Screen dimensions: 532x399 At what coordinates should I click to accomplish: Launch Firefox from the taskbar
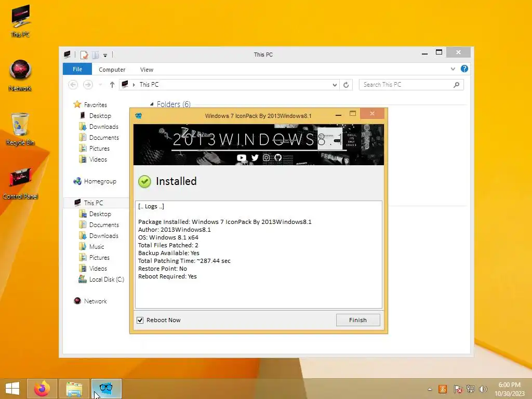pyautogui.click(x=42, y=389)
